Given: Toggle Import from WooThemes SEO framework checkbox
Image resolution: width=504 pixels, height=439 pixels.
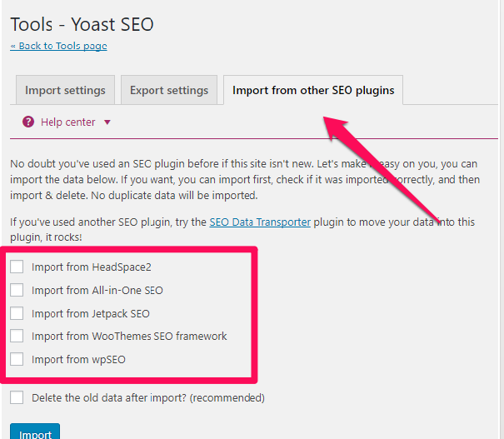Looking at the screenshot, I should [17, 336].
